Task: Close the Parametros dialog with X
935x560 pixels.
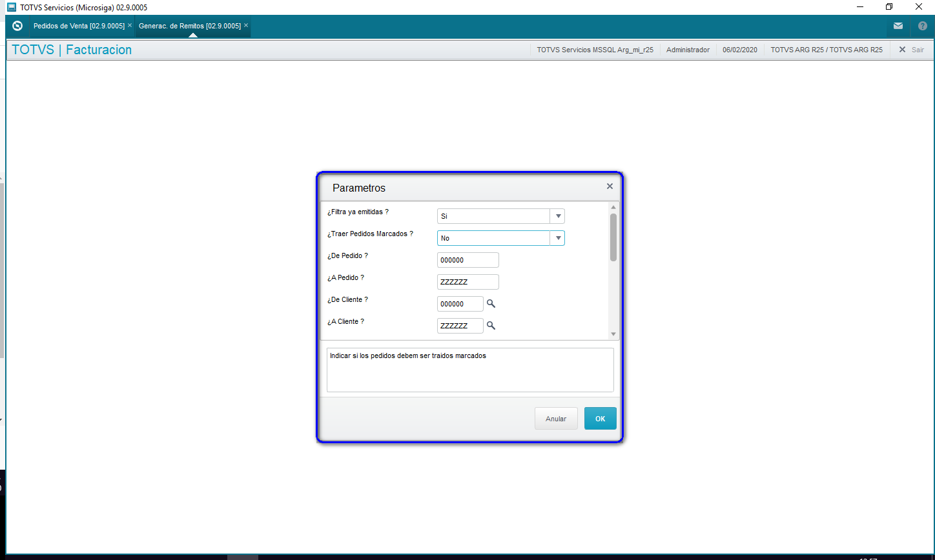Action: click(610, 186)
